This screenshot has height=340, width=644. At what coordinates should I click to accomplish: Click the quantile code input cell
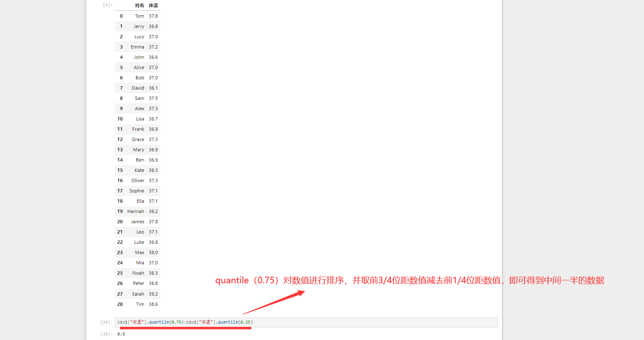[x=306, y=322]
